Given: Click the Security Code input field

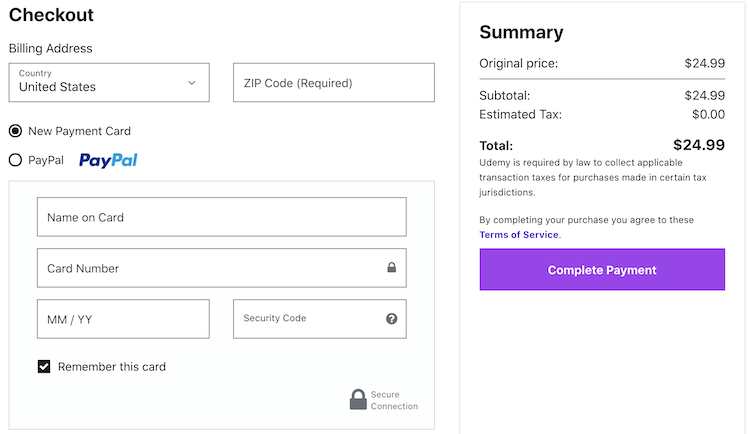Looking at the screenshot, I should [308, 319].
